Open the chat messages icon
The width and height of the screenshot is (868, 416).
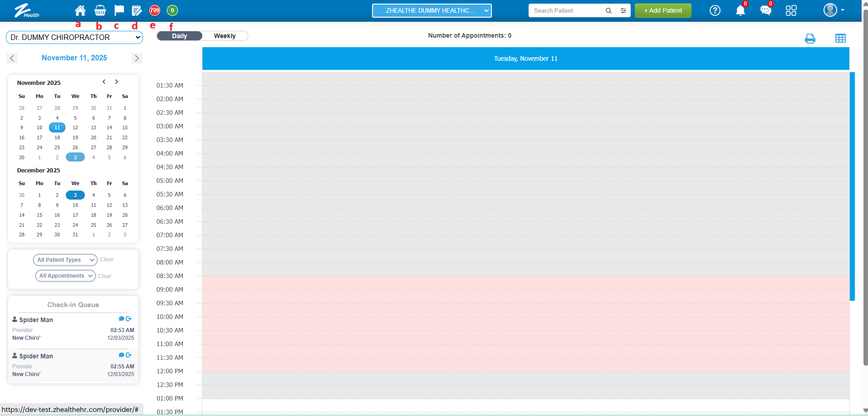(765, 10)
